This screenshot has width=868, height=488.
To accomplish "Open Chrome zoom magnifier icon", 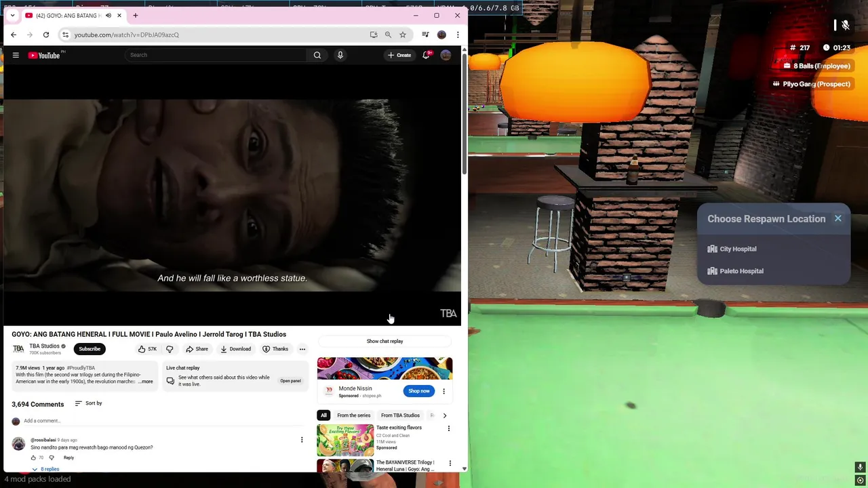I will (388, 35).
